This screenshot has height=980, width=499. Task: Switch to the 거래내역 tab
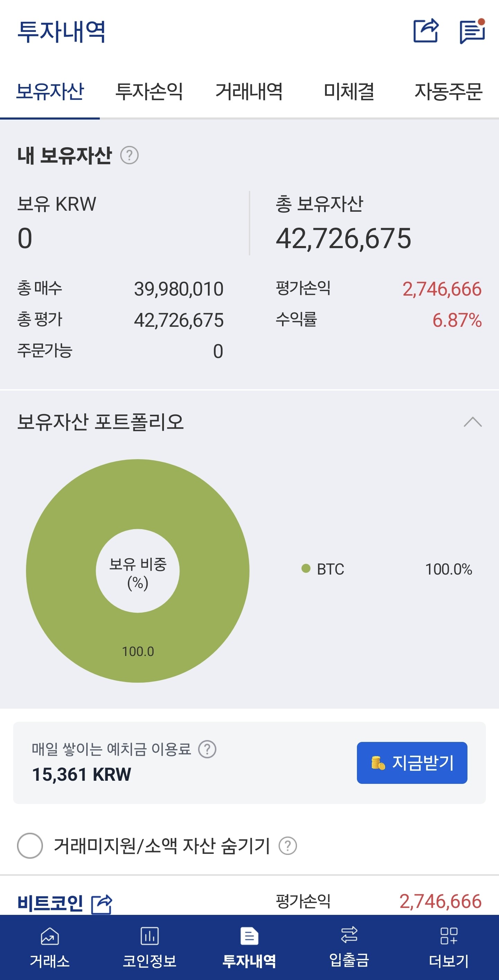click(x=249, y=92)
